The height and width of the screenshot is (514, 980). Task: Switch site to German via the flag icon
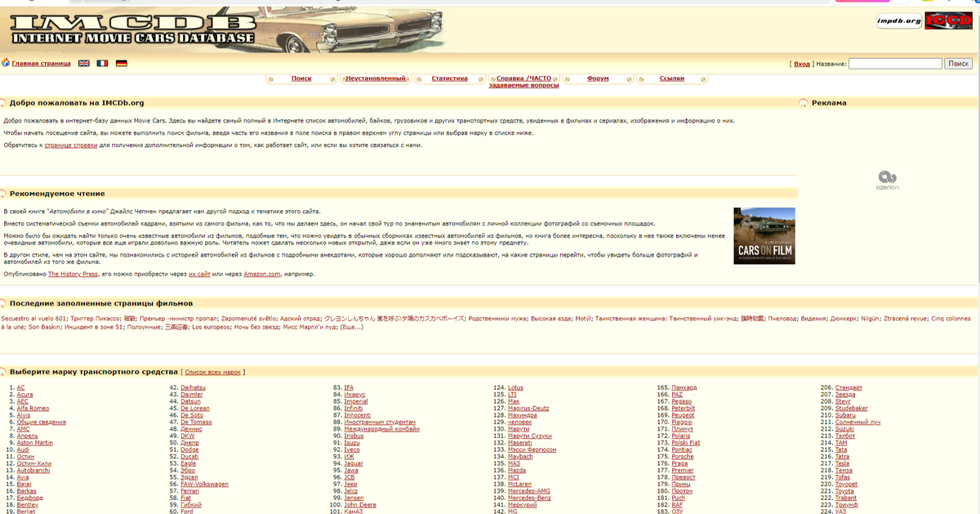[x=121, y=63]
